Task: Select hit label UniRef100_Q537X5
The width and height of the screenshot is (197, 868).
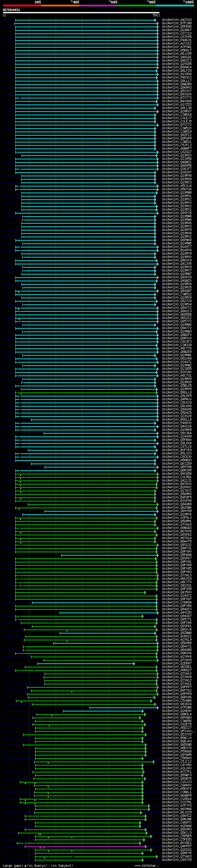Action: click(177, 735)
